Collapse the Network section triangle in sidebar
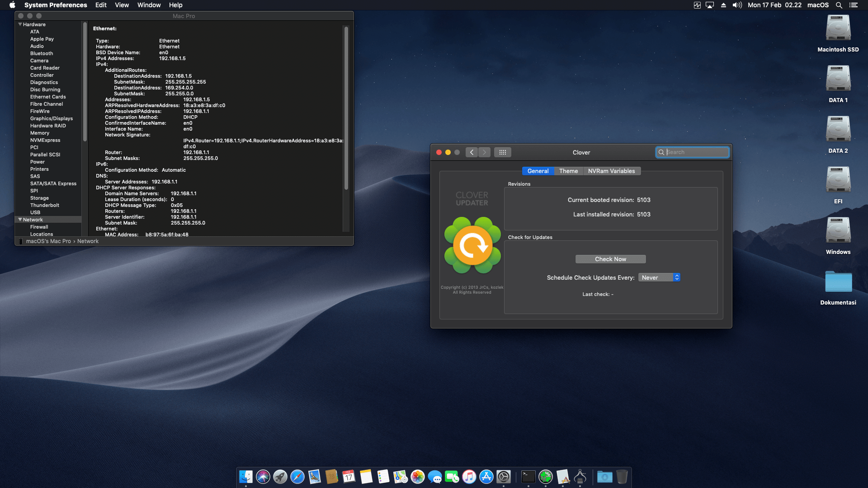Screen dimensions: 868x488 click(20, 220)
